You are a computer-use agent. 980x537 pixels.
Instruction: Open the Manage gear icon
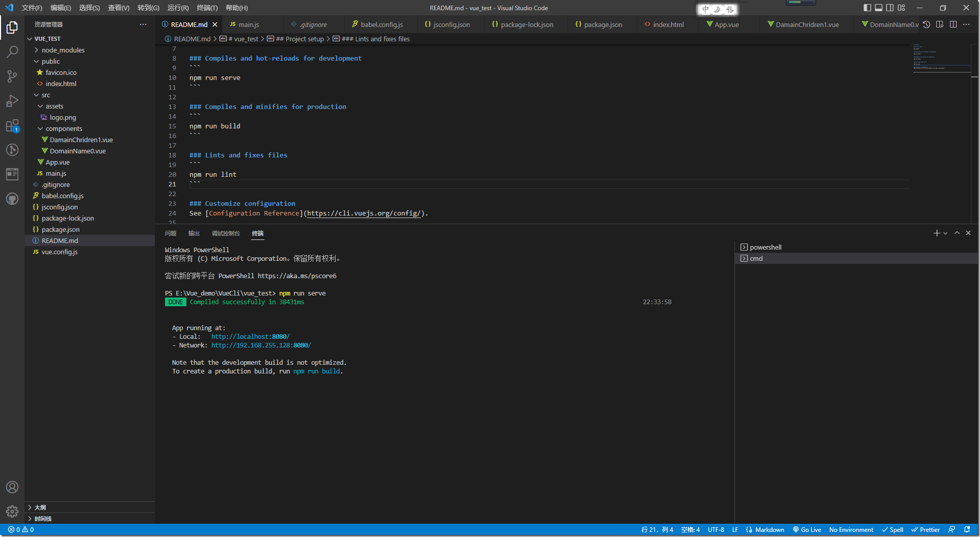[12, 512]
